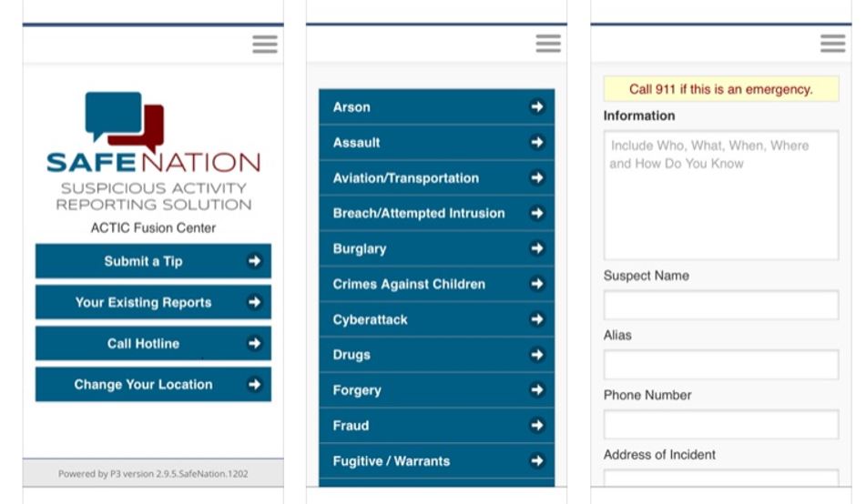Click arrow icon beside Arson
This screenshot has width=866, height=504.
tap(537, 106)
